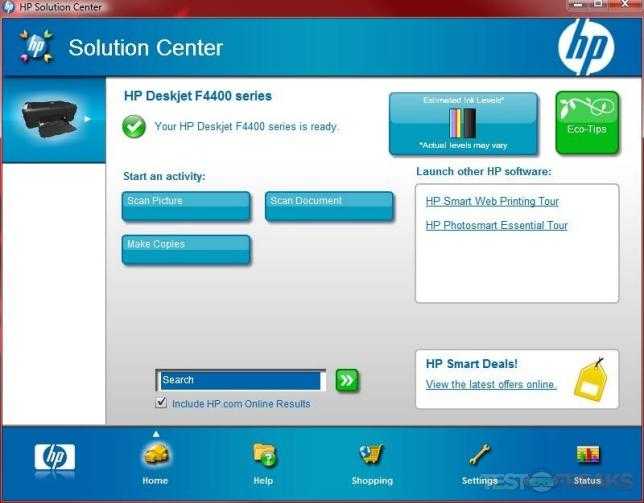The height and width of the screenshot is (503, 644).
Task: Click the HP Smart Deals! heading
Action: point(472,364)
